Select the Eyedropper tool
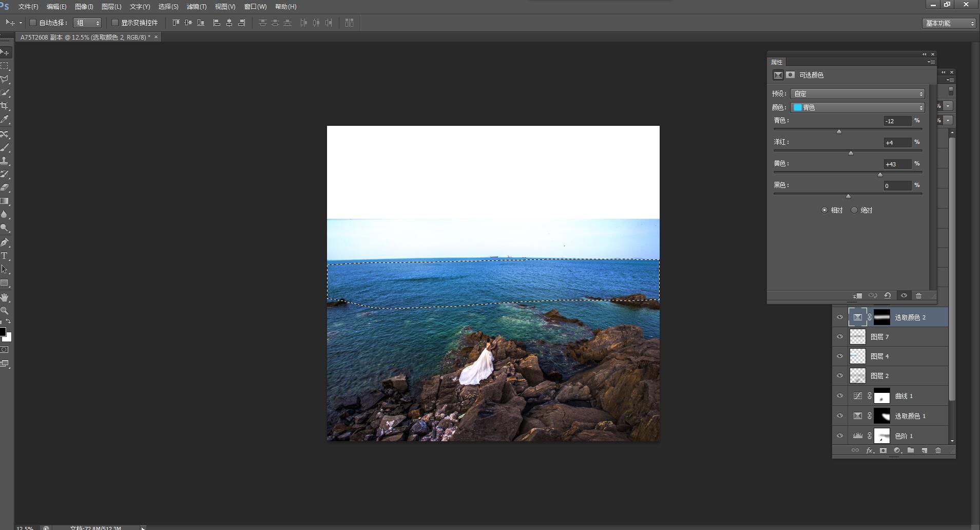 click(5, 119)
